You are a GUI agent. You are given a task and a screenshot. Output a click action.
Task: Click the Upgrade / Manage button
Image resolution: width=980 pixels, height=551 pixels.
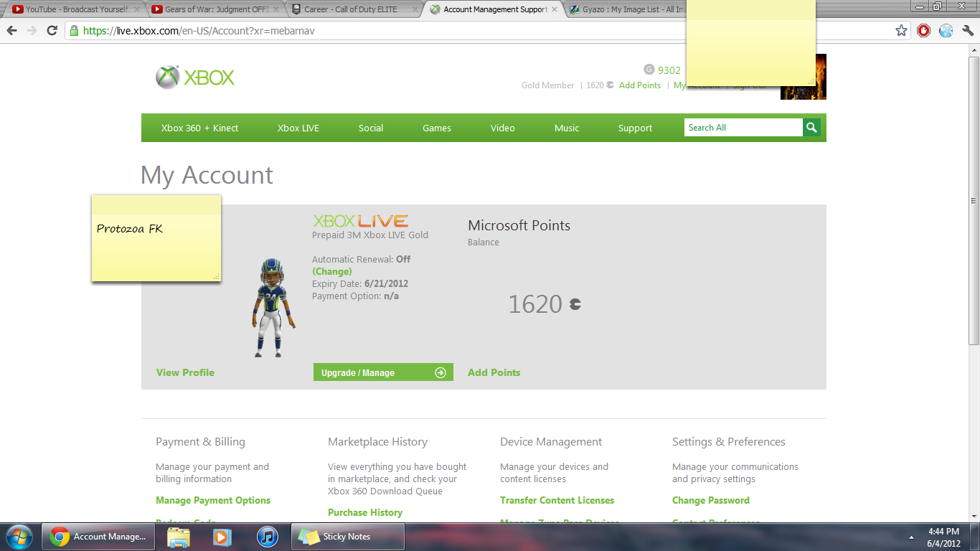coord(383,372)
